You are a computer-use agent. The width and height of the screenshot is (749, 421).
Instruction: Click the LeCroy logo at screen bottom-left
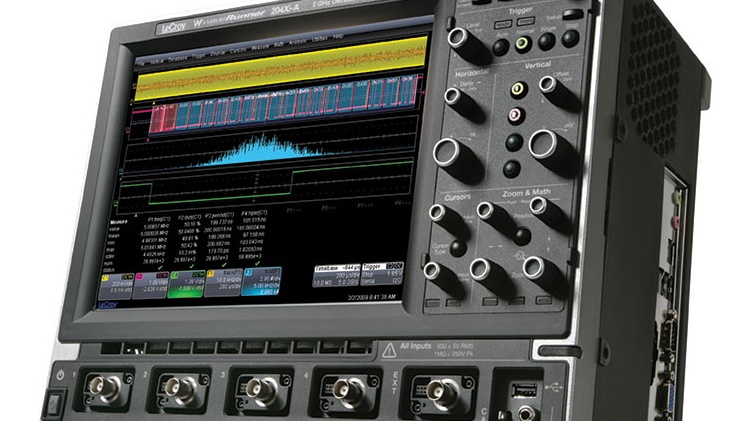pos(107,304)
